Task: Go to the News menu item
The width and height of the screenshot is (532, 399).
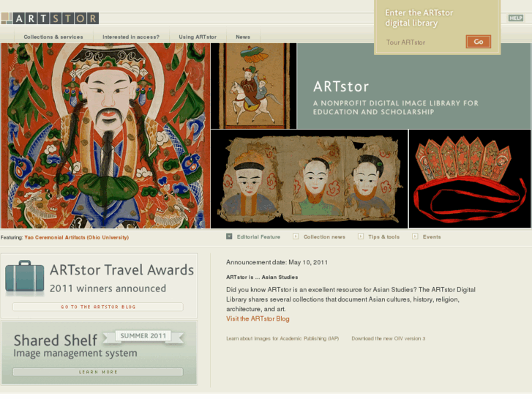Action: [243, 37]
